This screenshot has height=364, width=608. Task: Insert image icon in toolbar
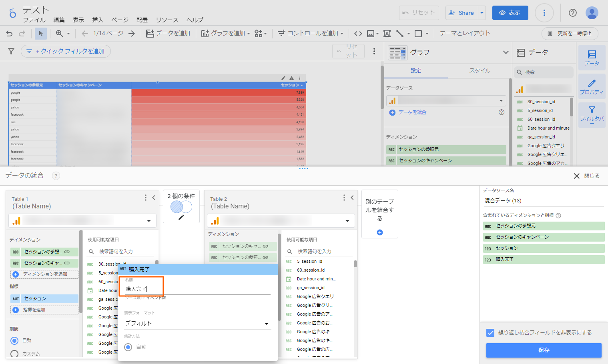371,34
